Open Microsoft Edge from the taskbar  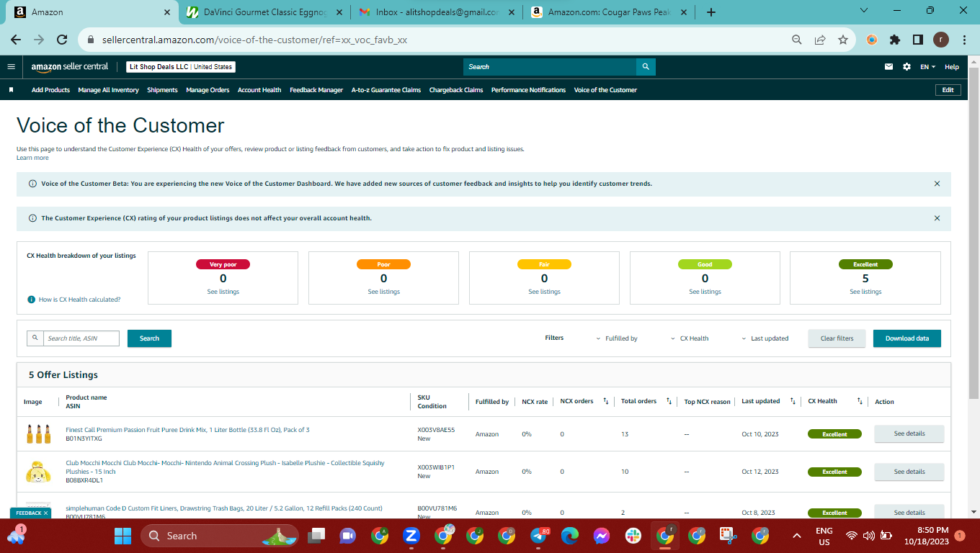pyautogui.click(x=570, y=536)
